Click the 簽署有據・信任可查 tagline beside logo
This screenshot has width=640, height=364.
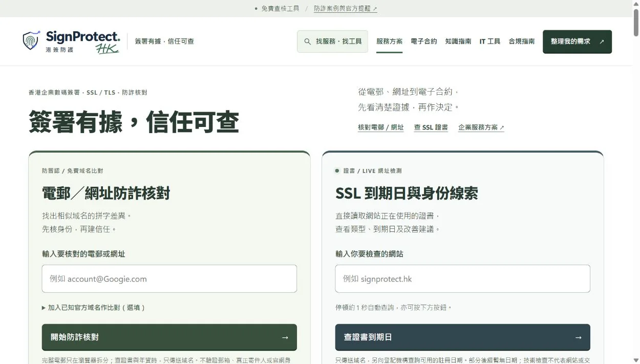(164, 41)
